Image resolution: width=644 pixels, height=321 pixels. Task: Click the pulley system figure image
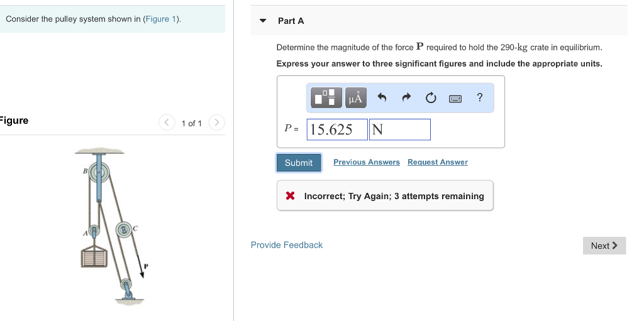pyautogui.click(x=111, y=225)
